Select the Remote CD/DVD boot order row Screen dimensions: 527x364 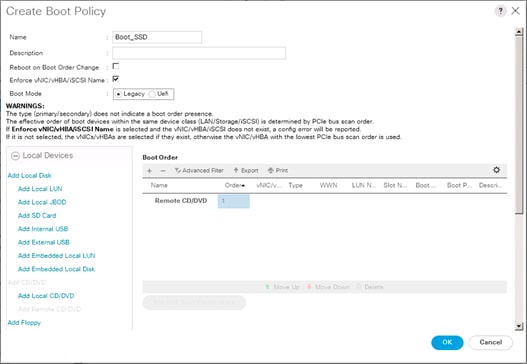point(324,201)
